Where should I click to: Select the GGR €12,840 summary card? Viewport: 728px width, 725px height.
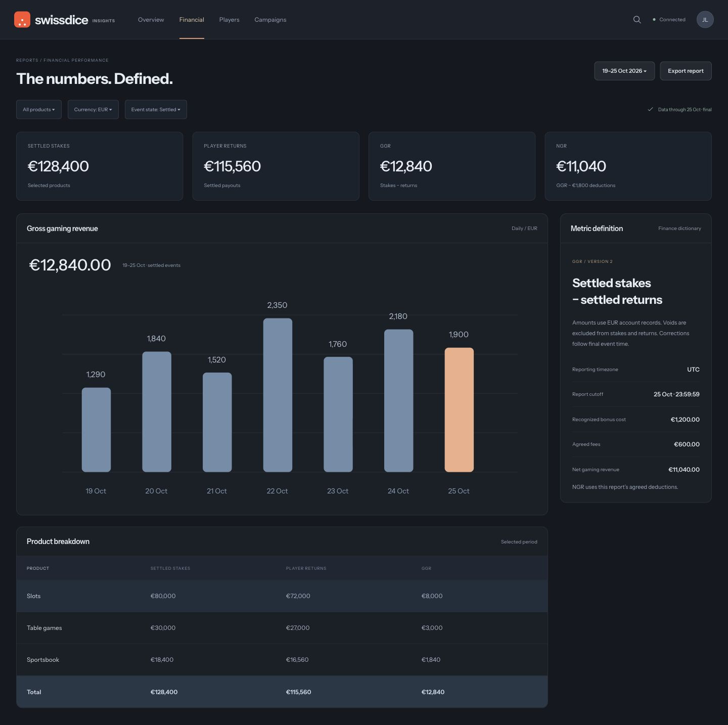click(x=452, y=166)
